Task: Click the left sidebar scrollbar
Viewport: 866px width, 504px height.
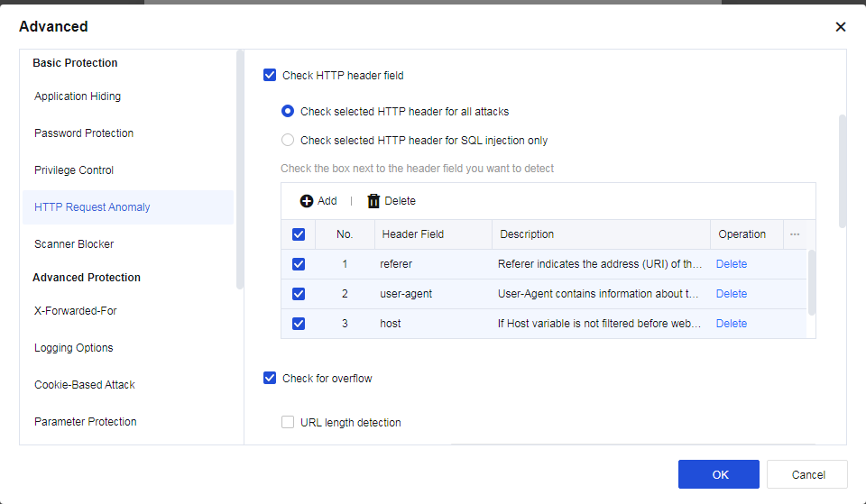Action: 240,170
